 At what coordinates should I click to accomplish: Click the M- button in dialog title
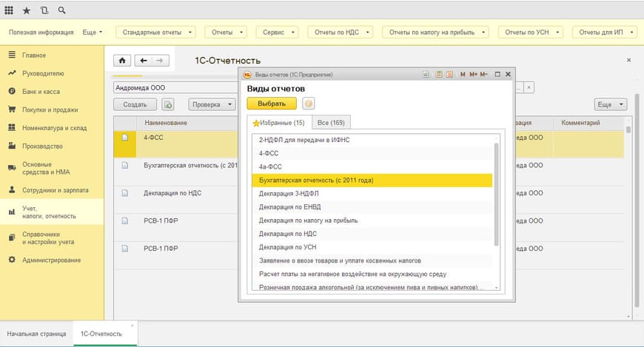point(484,74)
